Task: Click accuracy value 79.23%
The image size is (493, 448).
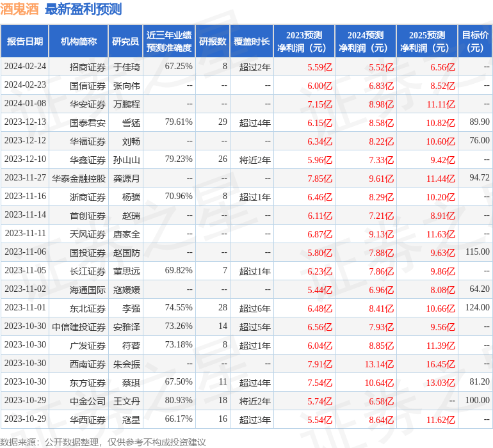Action: click(179, 159)
